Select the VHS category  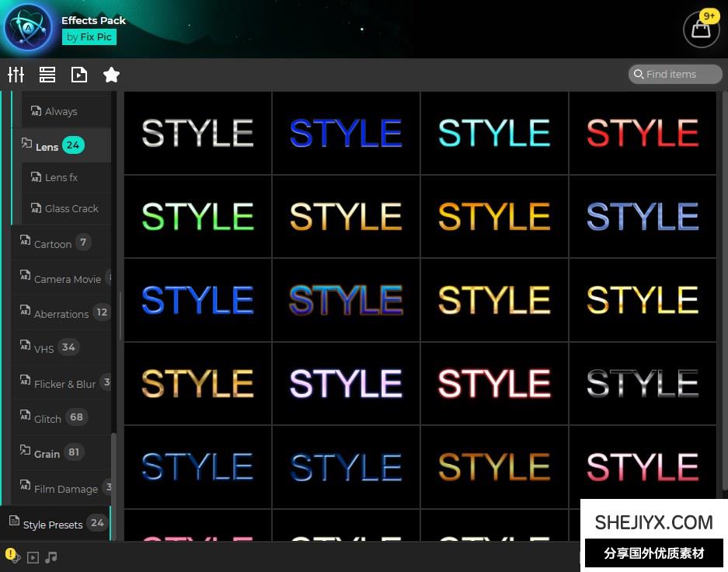44,348
